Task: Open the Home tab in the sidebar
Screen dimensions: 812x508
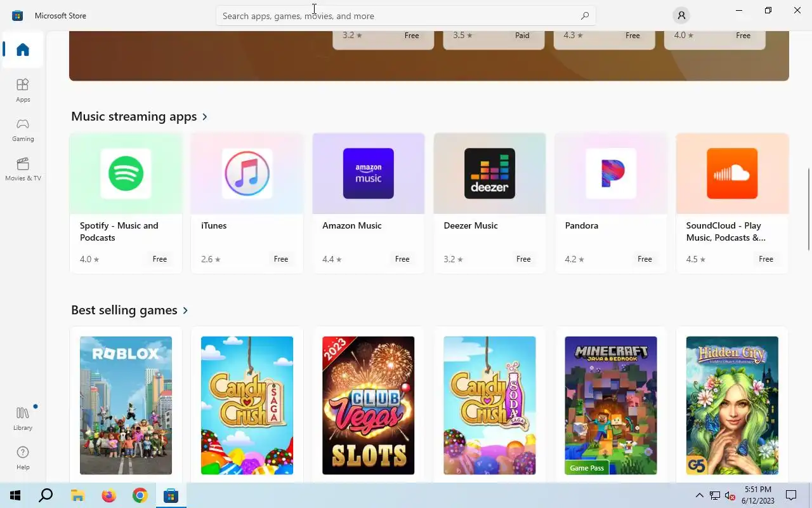Action: pyautogui.click(x=23, y=50)
